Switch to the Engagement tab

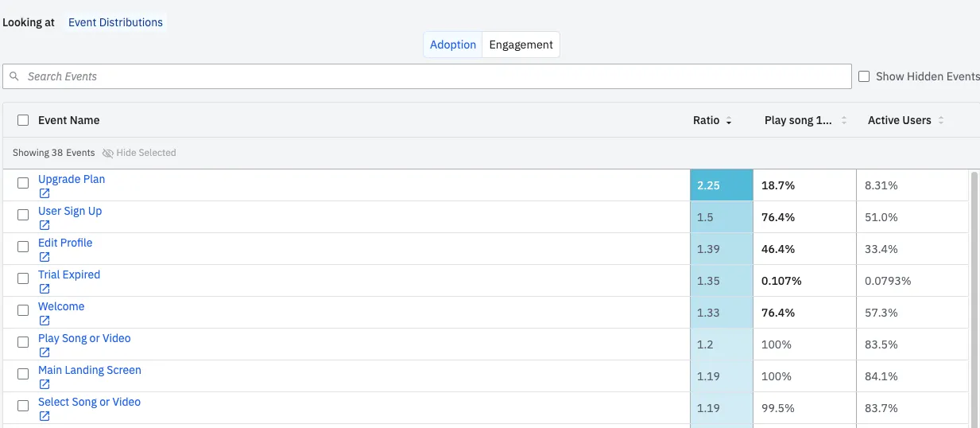[x=521, y=45]
